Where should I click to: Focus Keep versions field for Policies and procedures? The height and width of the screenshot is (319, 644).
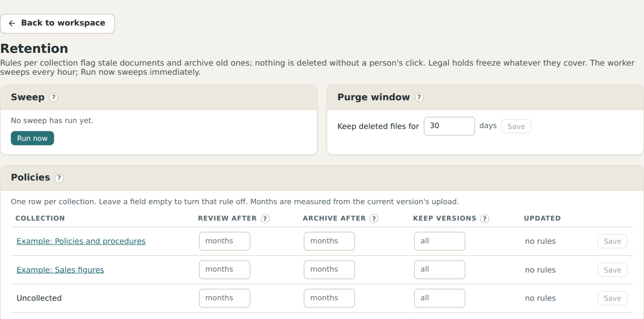pos(440,241)
